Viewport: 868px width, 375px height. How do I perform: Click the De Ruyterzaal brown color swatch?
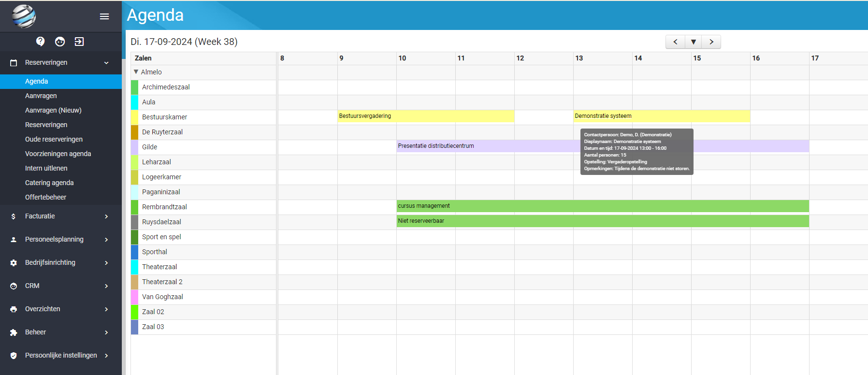(x=134, y=132)
